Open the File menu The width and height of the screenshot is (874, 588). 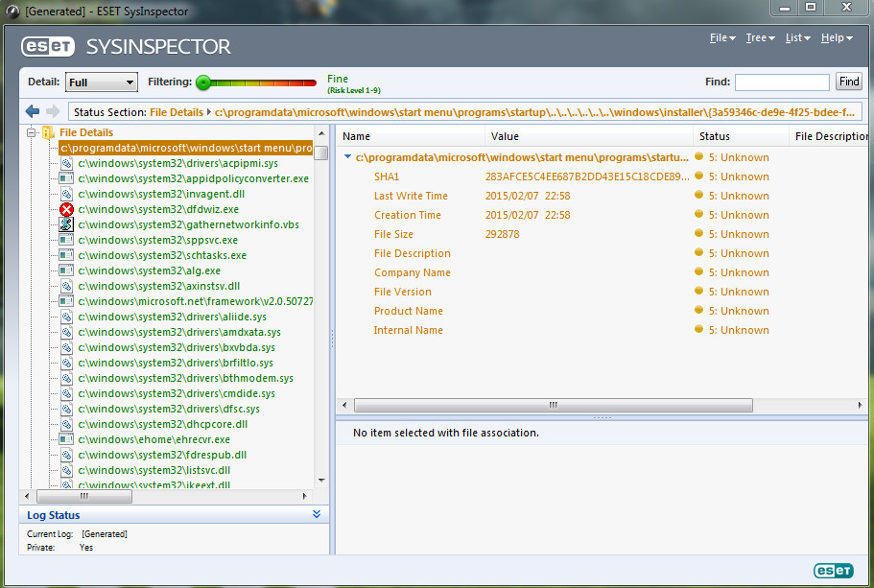[x=721, y=38]
